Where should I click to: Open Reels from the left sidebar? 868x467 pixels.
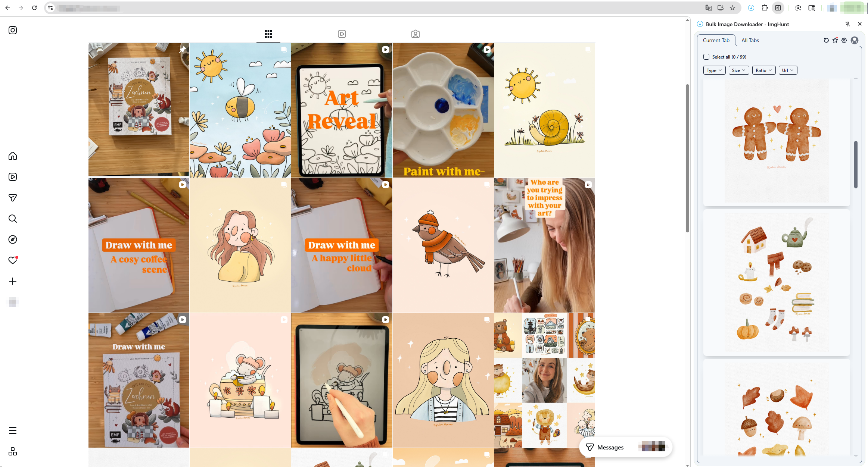pos(13,177)
